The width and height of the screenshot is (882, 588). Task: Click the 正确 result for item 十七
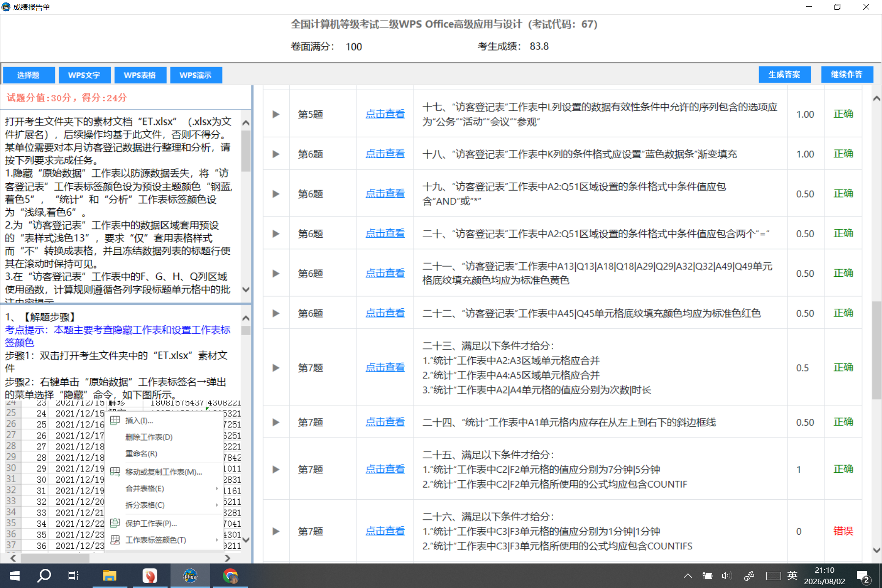coord(843,114)
